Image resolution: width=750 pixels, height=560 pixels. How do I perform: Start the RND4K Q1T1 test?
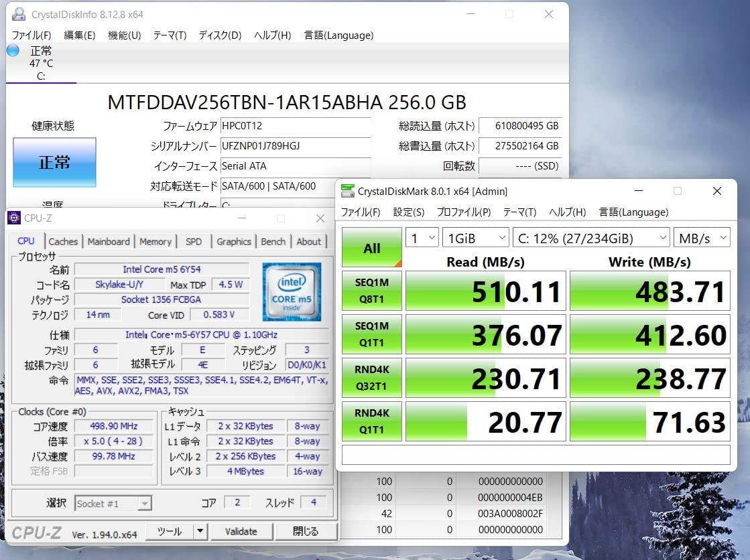tap(371, 421)
